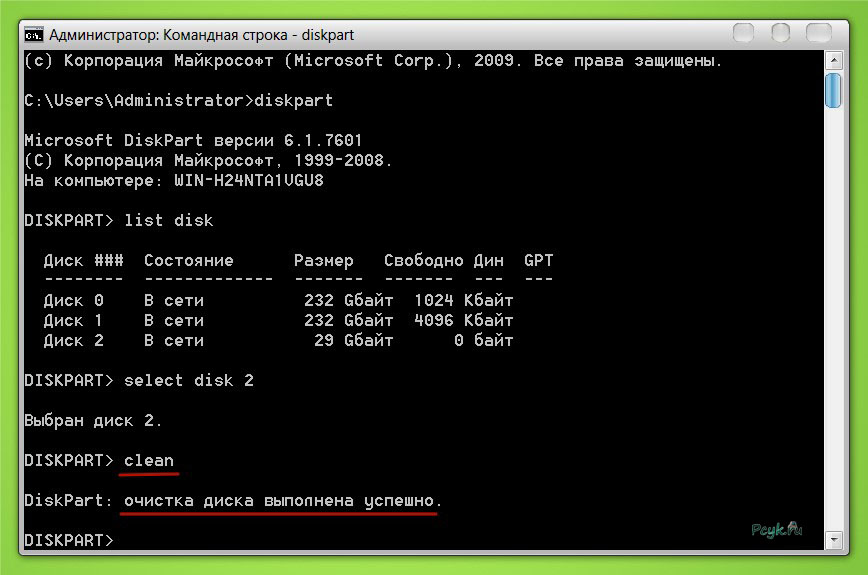
Task: Click the 'clean' command text
Action: tap(149, 460)
